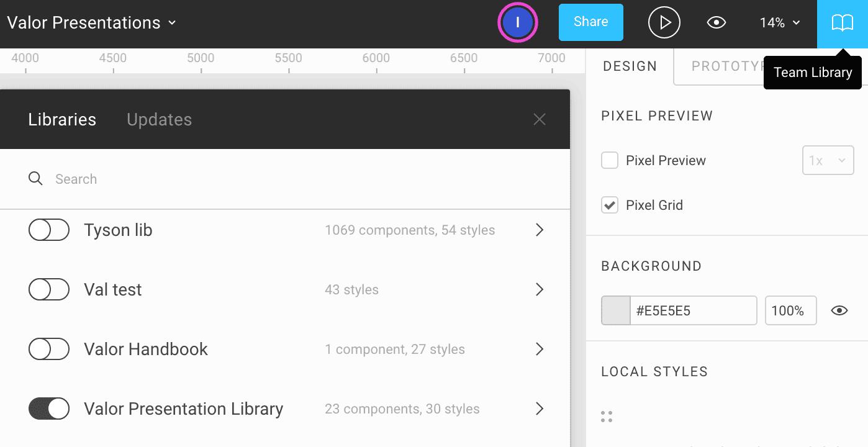Select the Design tab

pos(630,66)
